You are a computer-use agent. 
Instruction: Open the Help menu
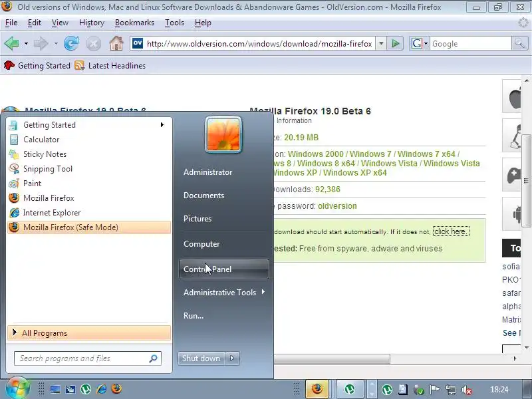pyautogui.click(x=203, y=23)
